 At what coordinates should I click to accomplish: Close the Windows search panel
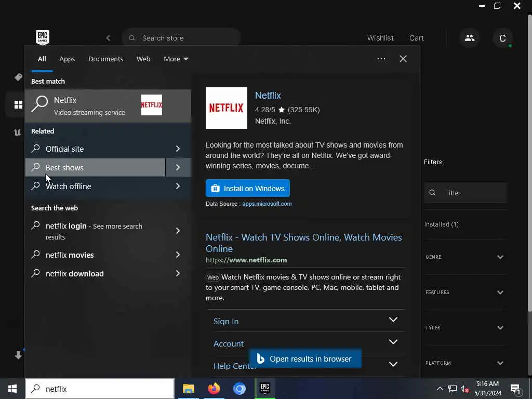(x=403, y=59)
